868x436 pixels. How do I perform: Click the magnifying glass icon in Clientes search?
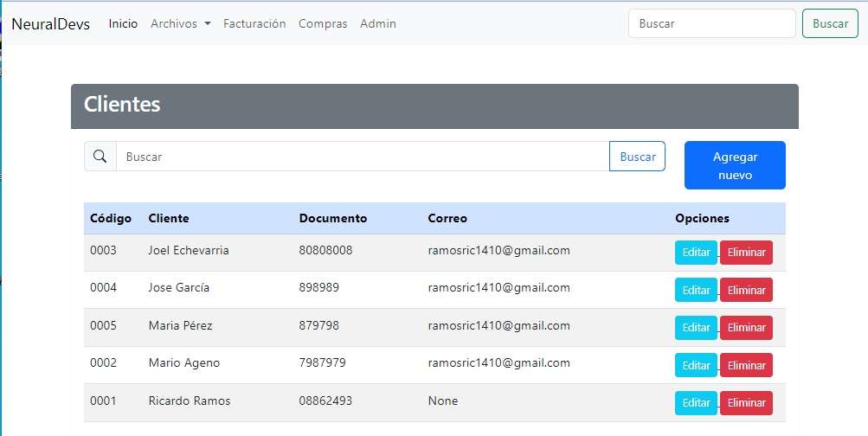click(x=100, y=157)
